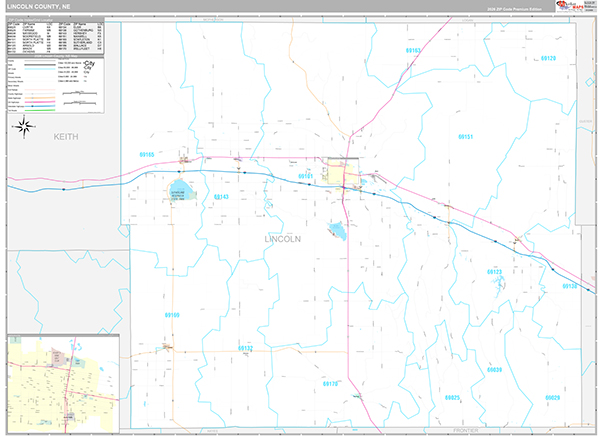Viewport: 600px width, 436px height.
Task: Click the yellow city area on the map
Action: (x=352, y=178)
